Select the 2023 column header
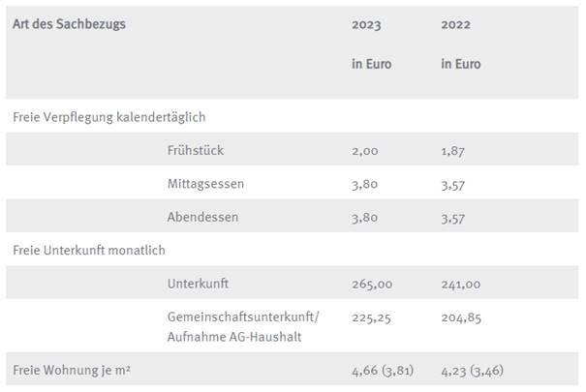This screenshot has height=392, width=586. pos(366,24)
